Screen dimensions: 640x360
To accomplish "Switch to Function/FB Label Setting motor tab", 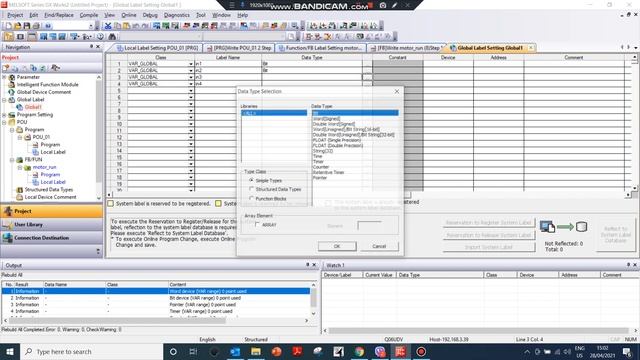I will (320, 48).
